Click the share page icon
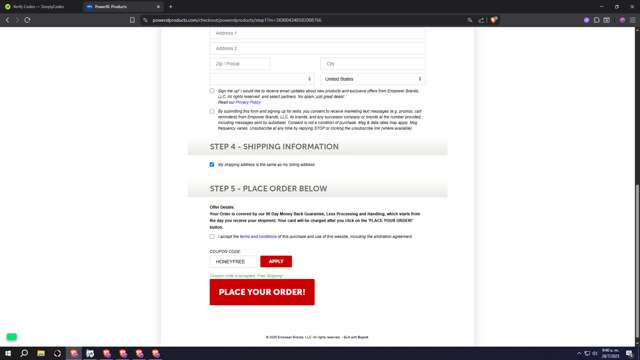640x360 pixels. point(481,20)
